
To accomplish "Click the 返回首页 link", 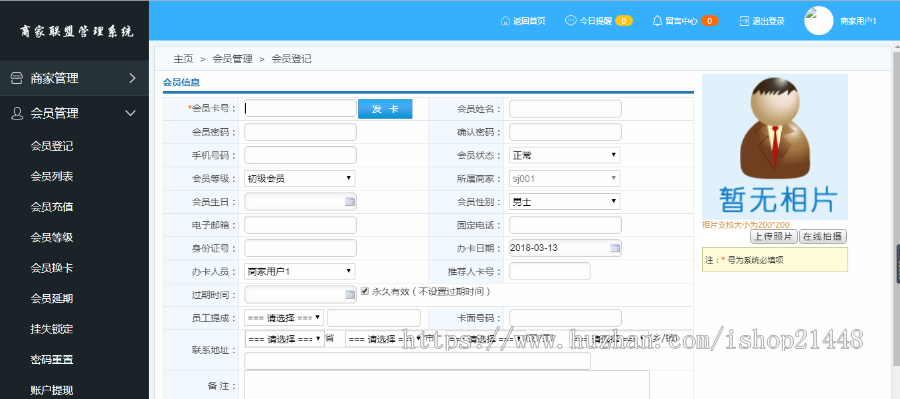I will click(x=529, y=21).
